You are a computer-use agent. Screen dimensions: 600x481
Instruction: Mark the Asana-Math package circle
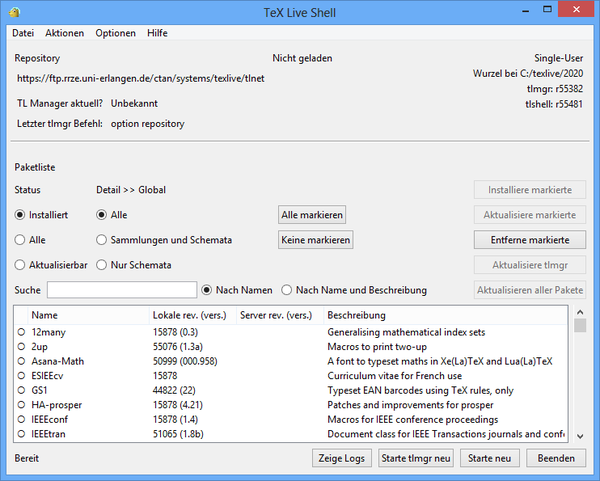[21, 361]
